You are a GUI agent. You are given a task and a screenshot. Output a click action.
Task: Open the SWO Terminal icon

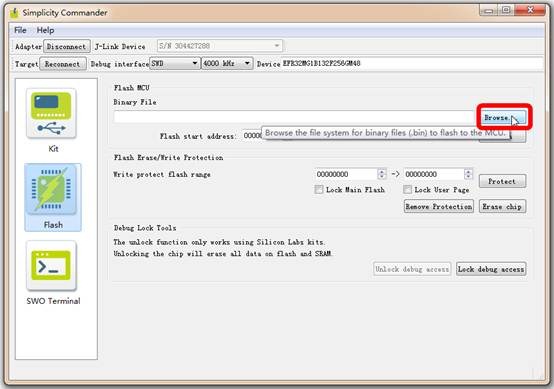(x=51, y=266)
